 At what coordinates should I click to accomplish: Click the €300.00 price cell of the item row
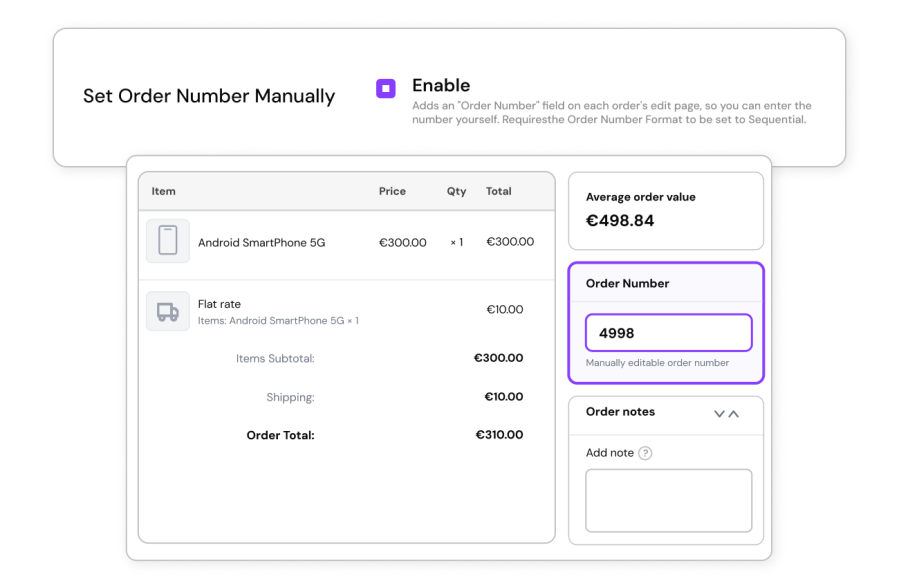(x=402, y=242)
